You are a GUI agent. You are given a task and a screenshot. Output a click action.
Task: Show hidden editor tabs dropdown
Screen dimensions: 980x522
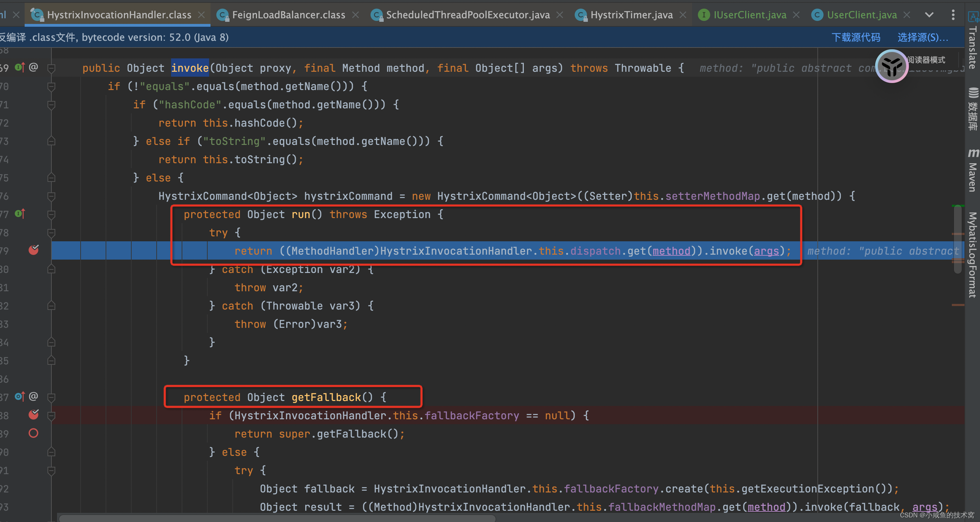coord(929,15)
